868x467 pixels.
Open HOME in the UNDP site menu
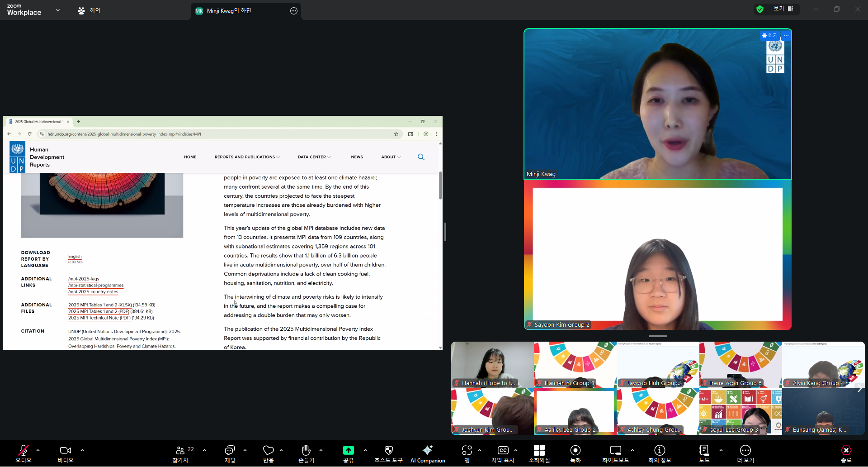coord(190,157)
